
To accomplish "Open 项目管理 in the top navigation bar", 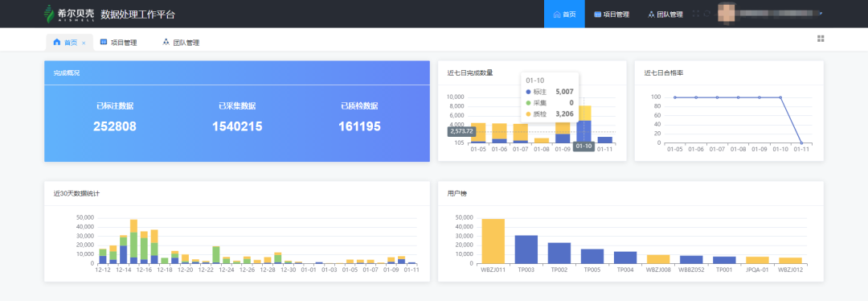I will pyautogui.click(x=612, y=14).
